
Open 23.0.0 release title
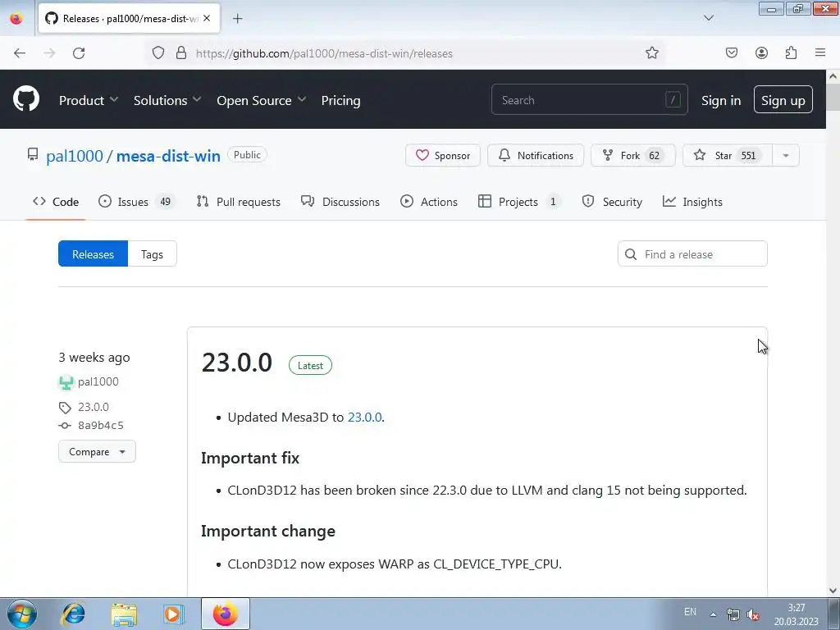237,363
